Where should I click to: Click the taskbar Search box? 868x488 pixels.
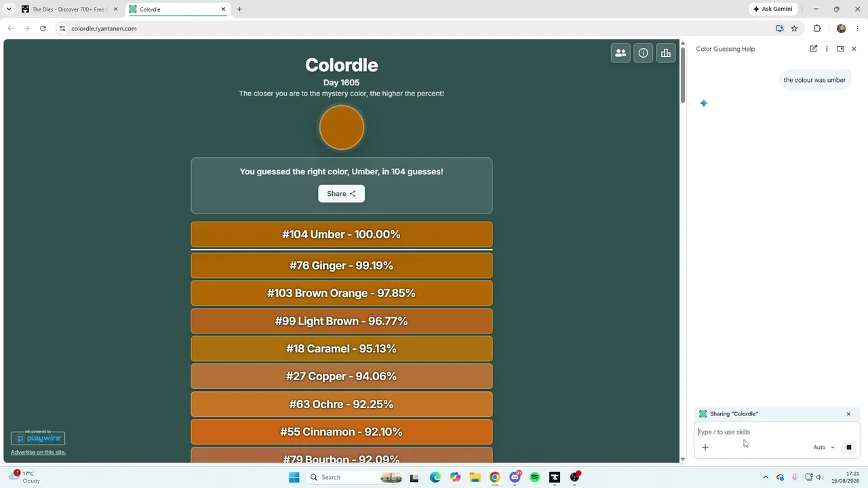[x=355, y=477]
